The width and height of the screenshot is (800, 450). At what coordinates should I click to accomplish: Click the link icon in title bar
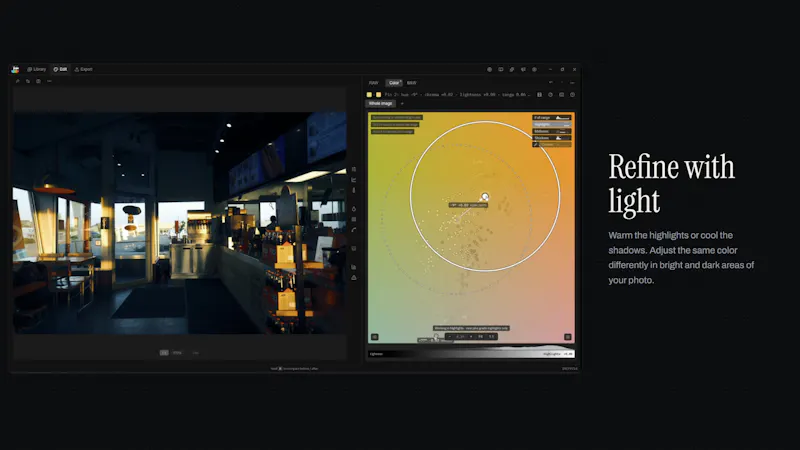pyautogui.click(x=512, y=69)
